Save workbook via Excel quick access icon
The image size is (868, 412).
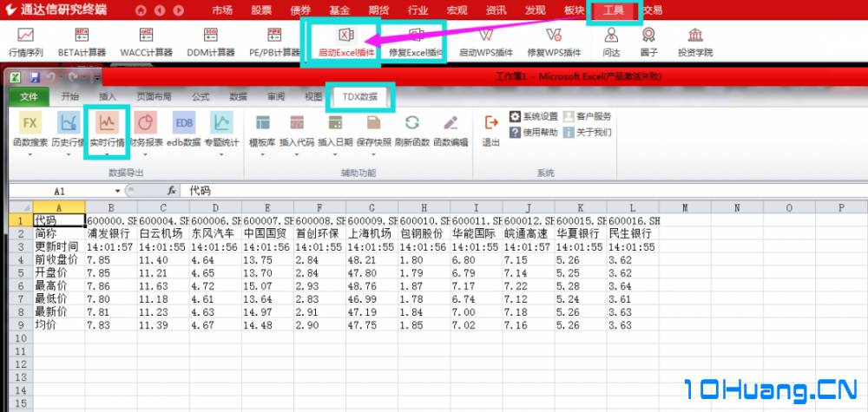[35, 76]
